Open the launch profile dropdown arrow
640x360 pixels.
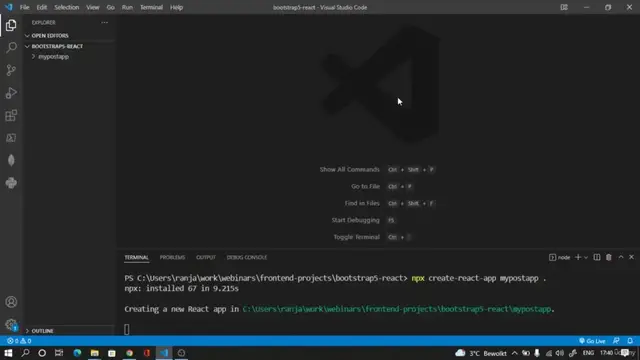click(586, 257)
